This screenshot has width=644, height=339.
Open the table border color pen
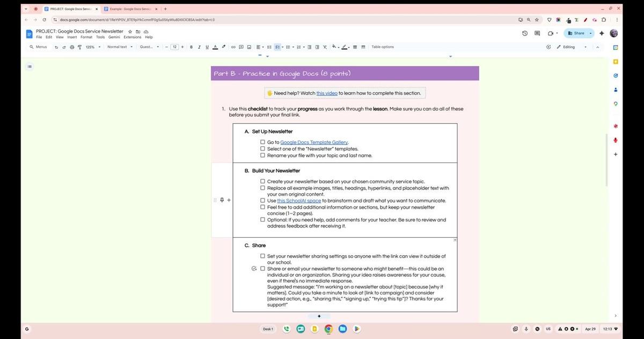click(x=345, y=47)
